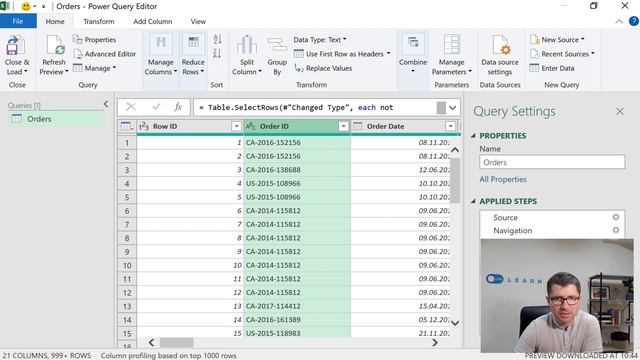Viewport: 640px width, 360px height.
Task: Open the Quick Access Toolbar dropdown
Action: coord(43,7)
